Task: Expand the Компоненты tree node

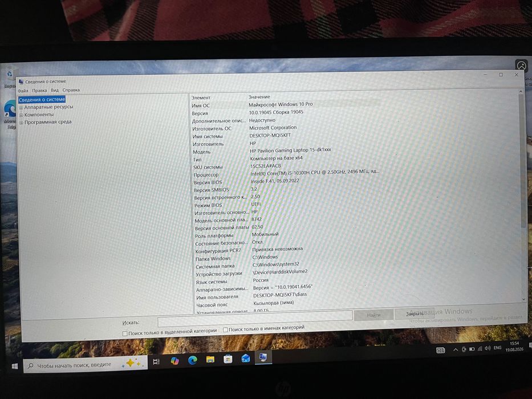Action: (x=21, y=115)
